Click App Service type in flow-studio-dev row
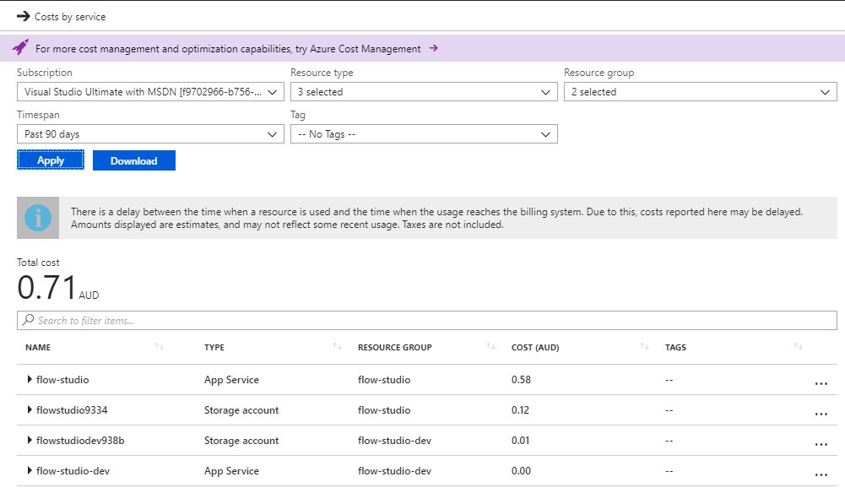 [231, 470]
